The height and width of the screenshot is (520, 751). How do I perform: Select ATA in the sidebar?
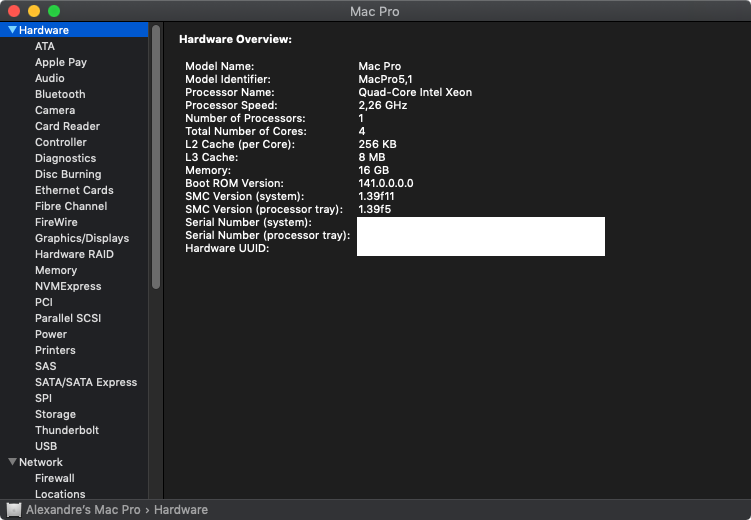pyautogui.click(x=45, y=46)
